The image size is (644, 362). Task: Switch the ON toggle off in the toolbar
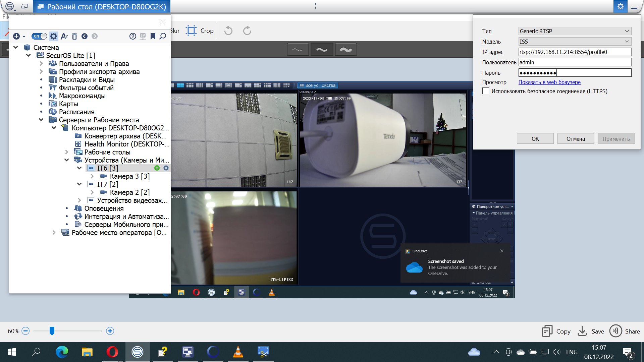[39, 36]
